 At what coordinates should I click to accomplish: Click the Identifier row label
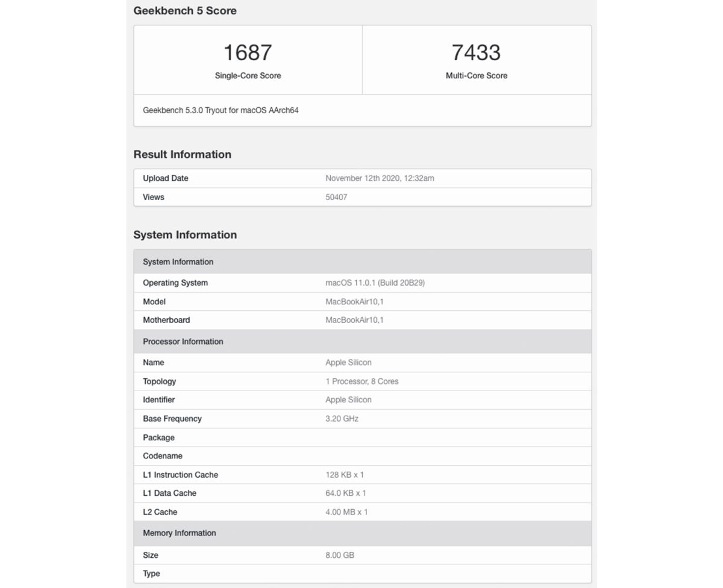coord(159,400)
